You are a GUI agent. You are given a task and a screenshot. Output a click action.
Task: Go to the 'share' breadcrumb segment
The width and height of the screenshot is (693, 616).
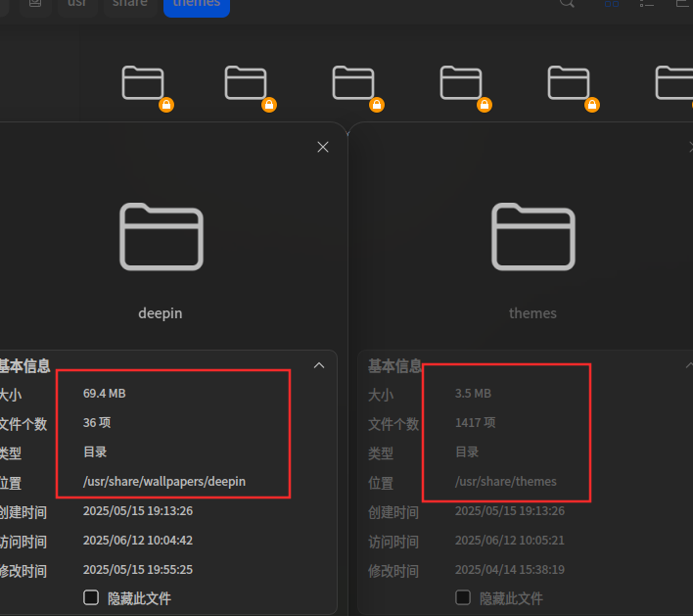point(130,5)
